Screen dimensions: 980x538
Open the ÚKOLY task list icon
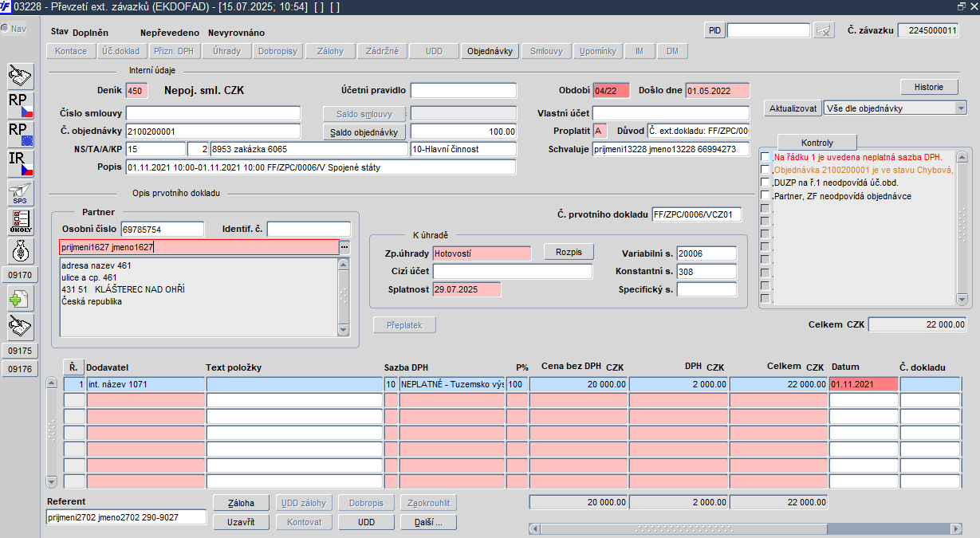[21, 222]
